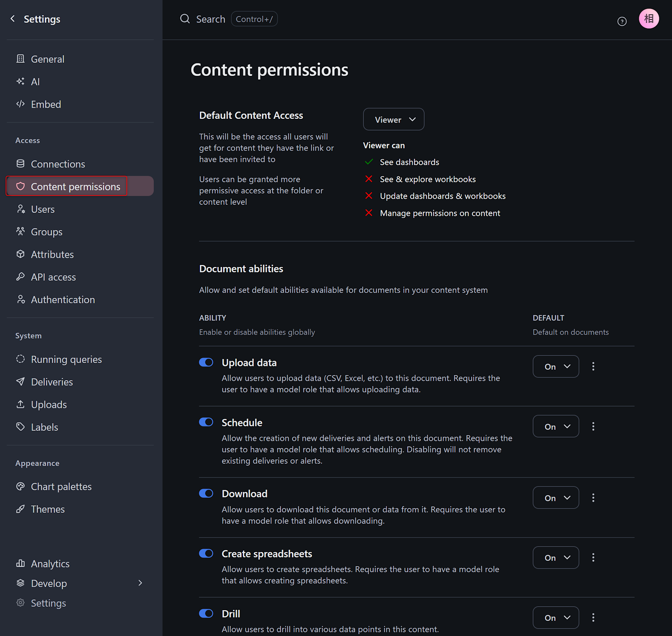Viewport: 672px width, 636px height.
Task: Turn off the Schedule ability toggle
Action: [206, 422]
